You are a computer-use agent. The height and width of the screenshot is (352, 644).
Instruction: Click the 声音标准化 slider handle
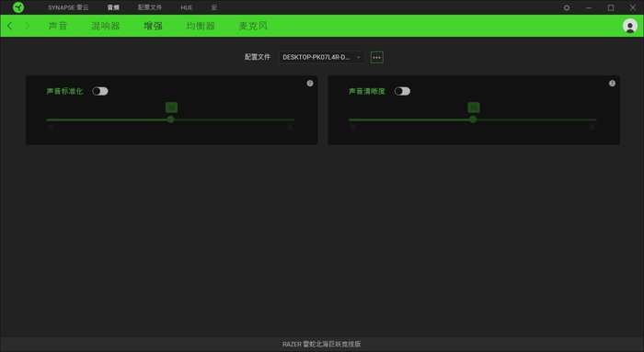pyautogui.click(x=170, y=119)
